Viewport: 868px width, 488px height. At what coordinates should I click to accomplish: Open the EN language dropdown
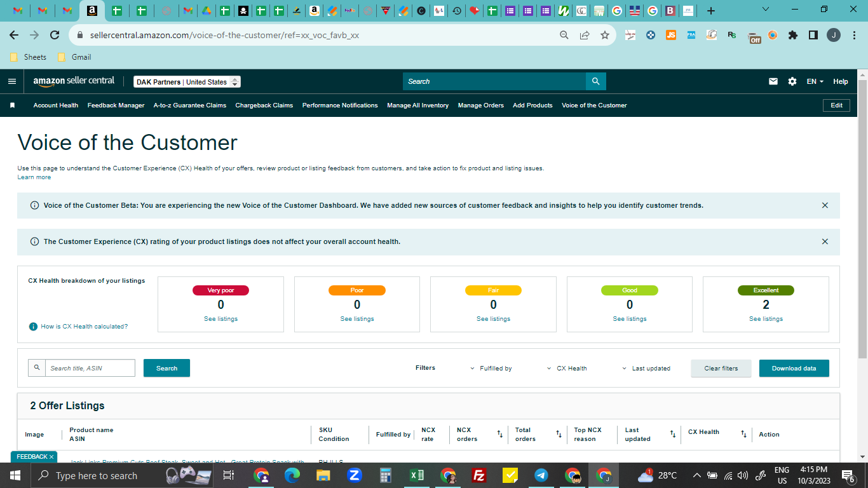[815, 81]
